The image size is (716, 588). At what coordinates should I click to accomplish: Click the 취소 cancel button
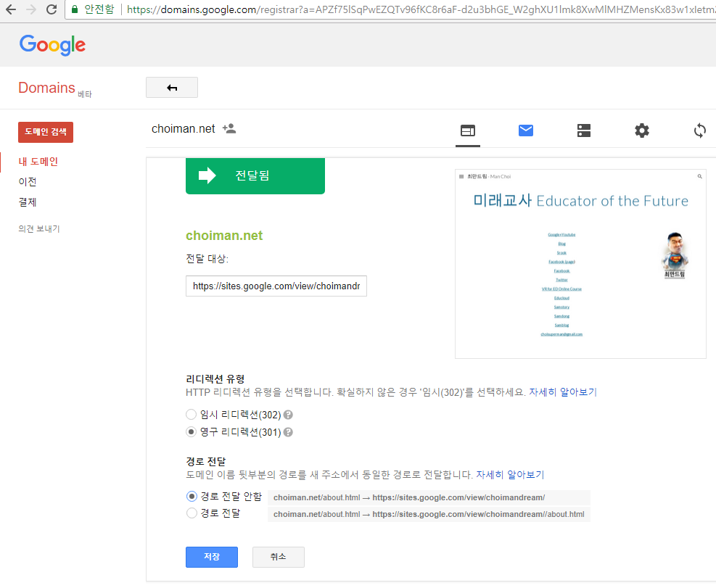pos(278,557)
